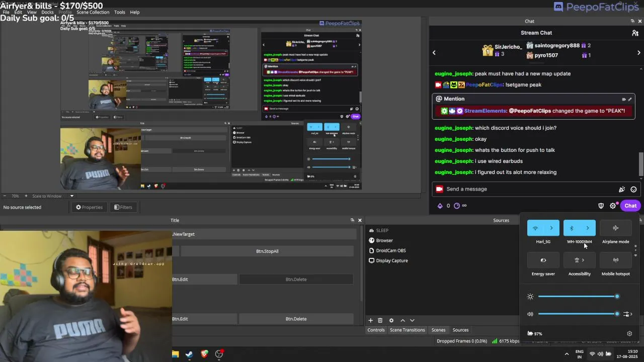Viewport: 644px width, 362px height.
Task: Expand Accessibility options tile
Action: 580,260
